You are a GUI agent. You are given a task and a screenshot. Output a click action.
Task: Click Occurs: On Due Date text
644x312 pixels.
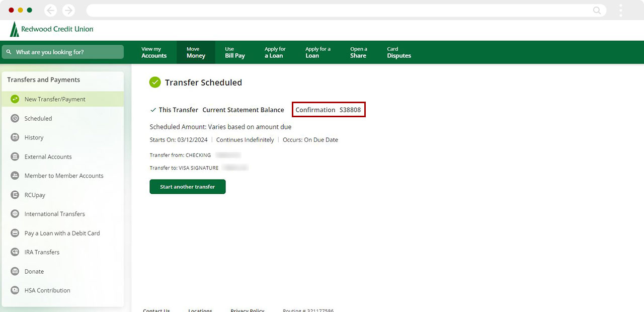310,140
